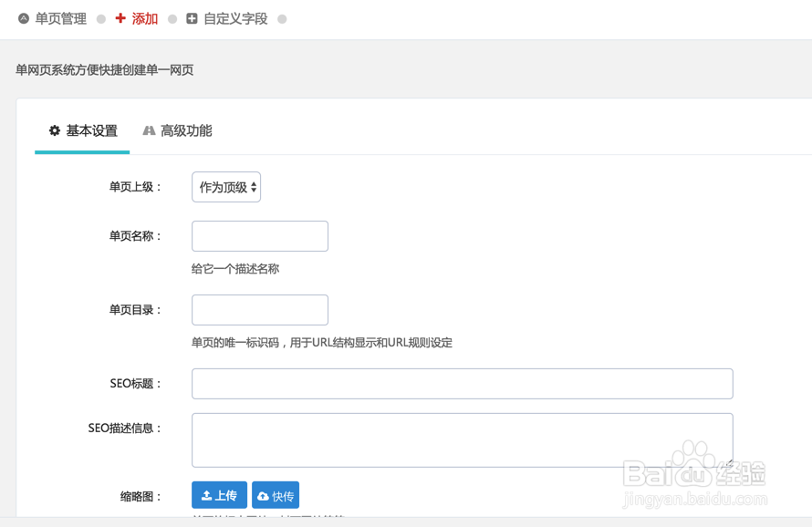Click the Baidu 经验 paw-print logo
The height and width of the screenshot is (527, 812).
point(693,468)
